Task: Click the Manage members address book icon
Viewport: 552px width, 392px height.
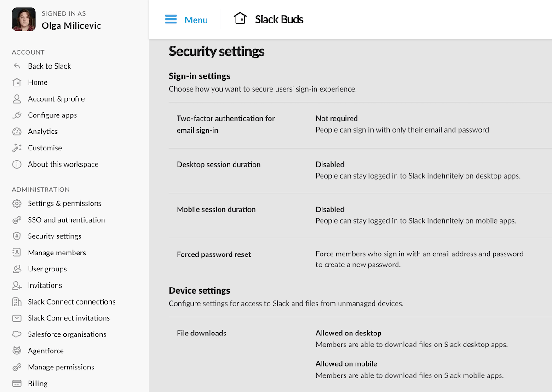Action: [x=17, y=253]
